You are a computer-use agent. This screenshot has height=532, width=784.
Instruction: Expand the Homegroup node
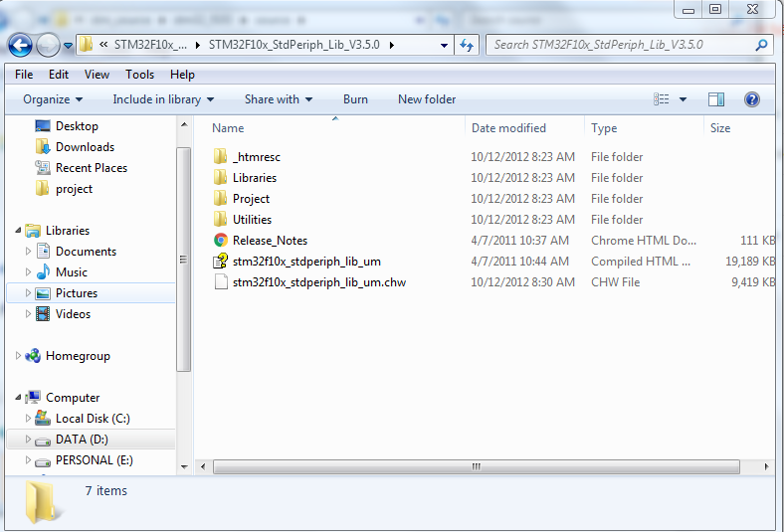click(18, 356)
